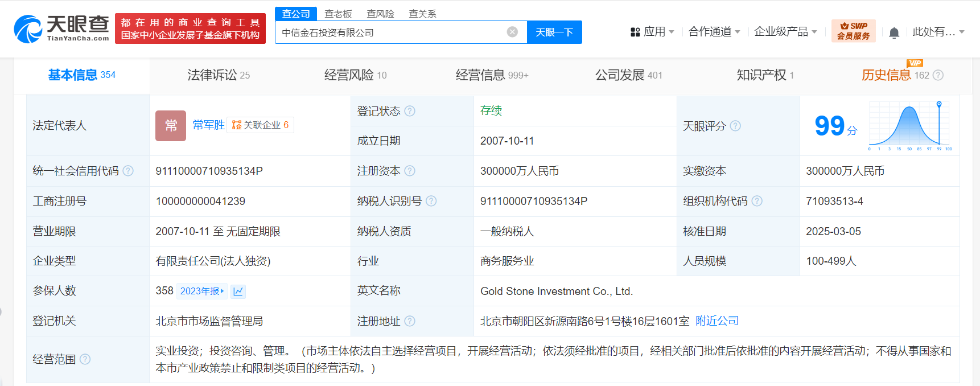Click the TianYanCha logo
This screenshot has height=386, width=980.
point(61,28)
